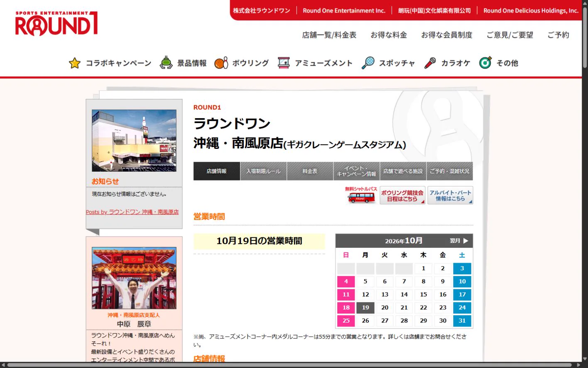Click the ROUND1 logo
Screen dimensions: 588x368
click(56, 24)
